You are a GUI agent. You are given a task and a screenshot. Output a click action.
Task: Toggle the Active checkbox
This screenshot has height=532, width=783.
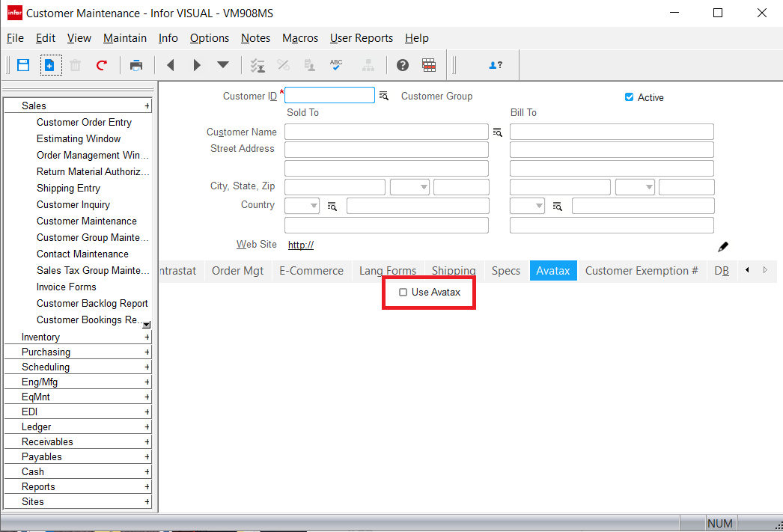(630, 97)
